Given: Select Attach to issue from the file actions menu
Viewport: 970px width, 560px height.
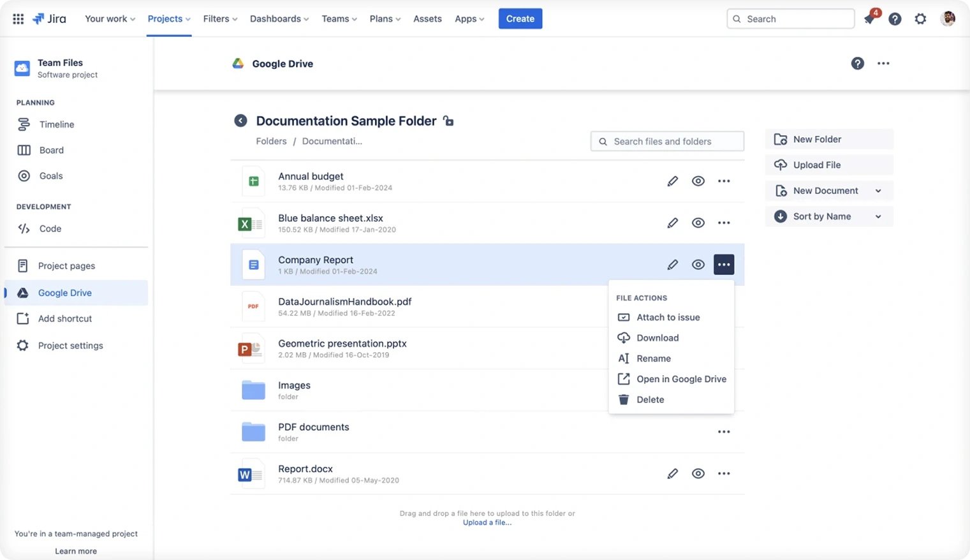Looking at the screenshot, I should coord(668,317).
